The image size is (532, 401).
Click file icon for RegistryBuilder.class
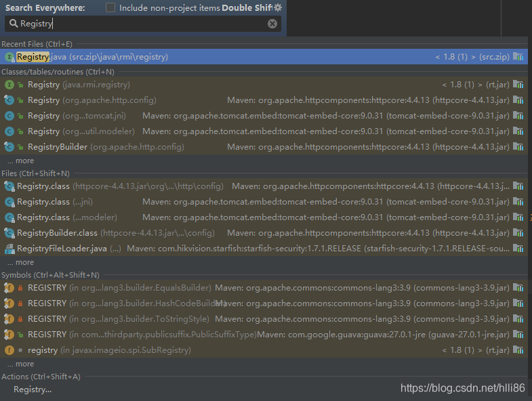(9, 233)
